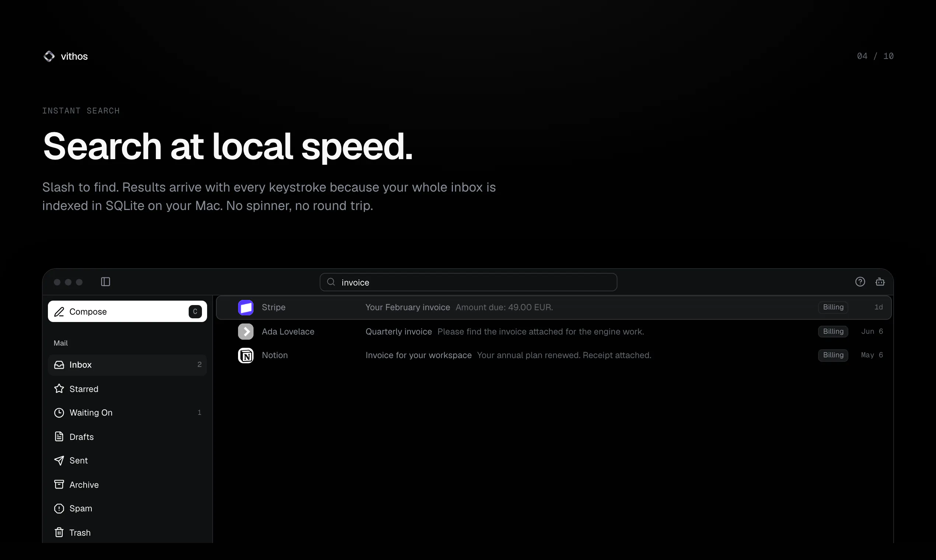
Task: Click the C shortcut badge on Compose
Action: (x=195, y=312)
